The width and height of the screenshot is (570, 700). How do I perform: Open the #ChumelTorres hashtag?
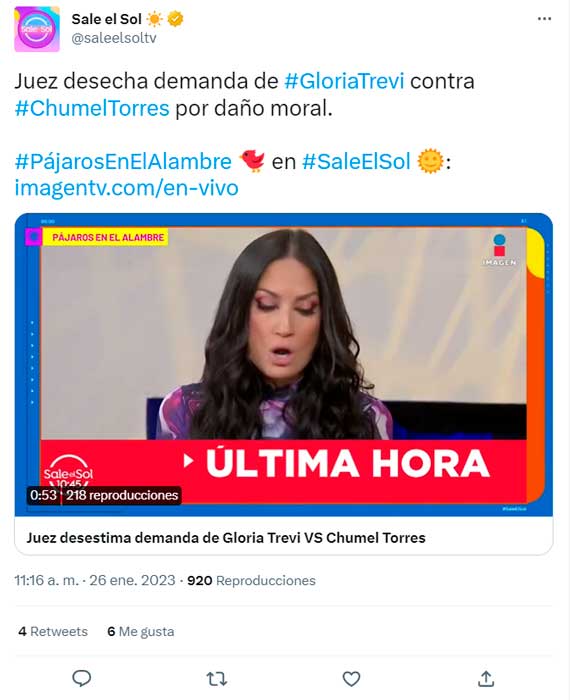[x=92, y=108]
